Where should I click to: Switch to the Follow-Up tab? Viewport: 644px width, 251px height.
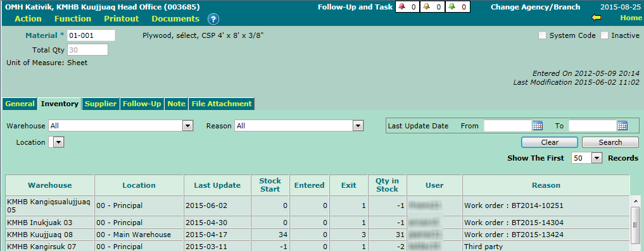[x=142, y=104]
